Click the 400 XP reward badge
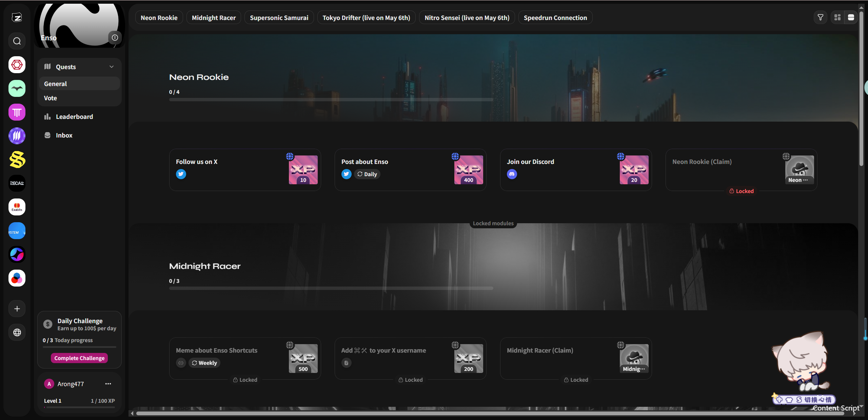Viewport: 868px width, 420px height. (469, 170)
